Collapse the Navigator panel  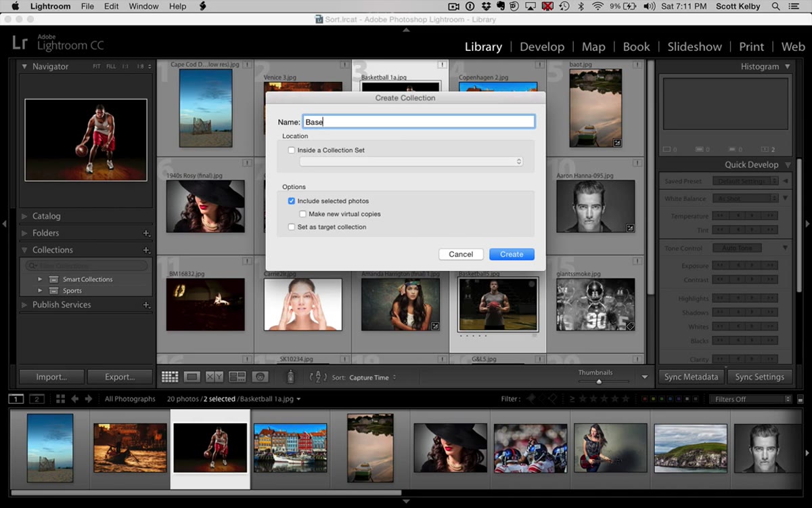[24, 66]
